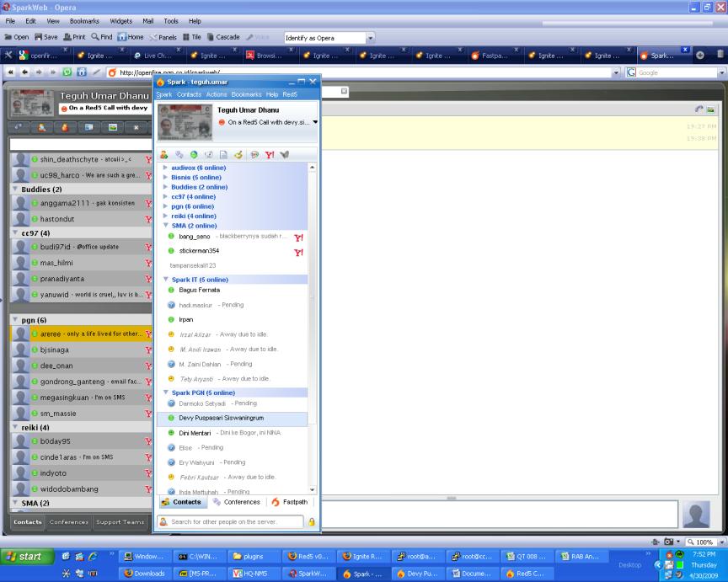
Task: Select contact areree in SparkWeb list
Action: point(81,334)
